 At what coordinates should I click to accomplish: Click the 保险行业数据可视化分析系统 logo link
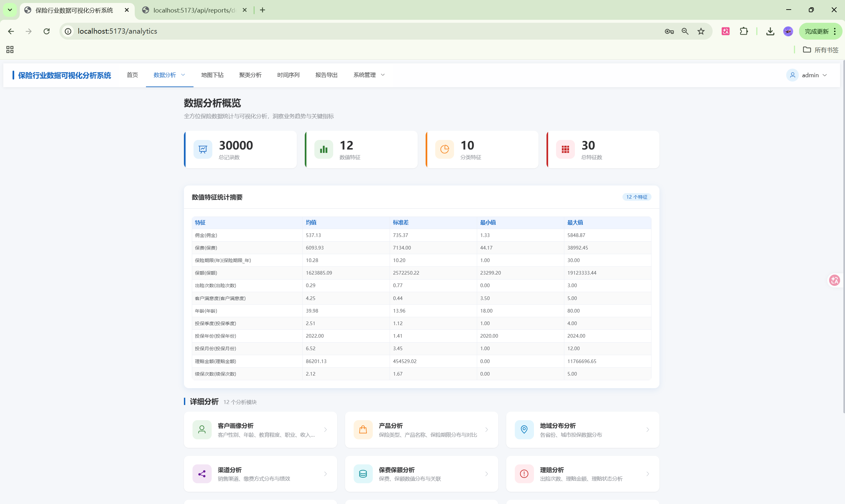pos(64,75)
